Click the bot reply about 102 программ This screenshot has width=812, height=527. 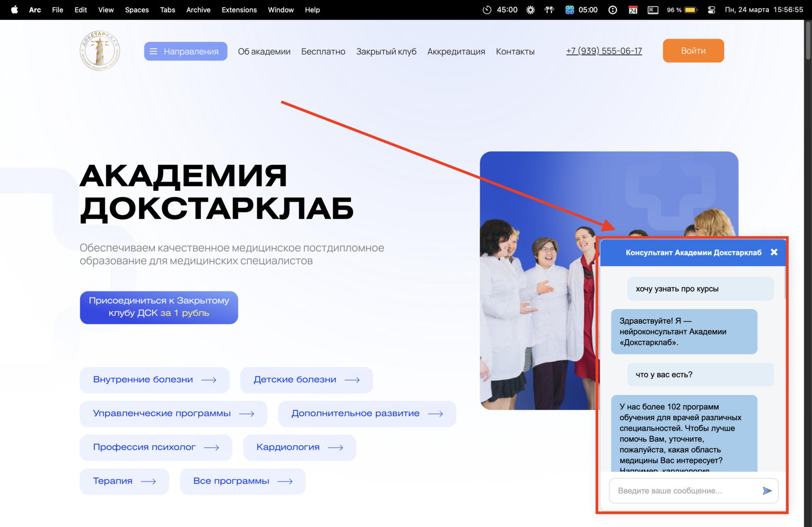(x=684, y=433)
